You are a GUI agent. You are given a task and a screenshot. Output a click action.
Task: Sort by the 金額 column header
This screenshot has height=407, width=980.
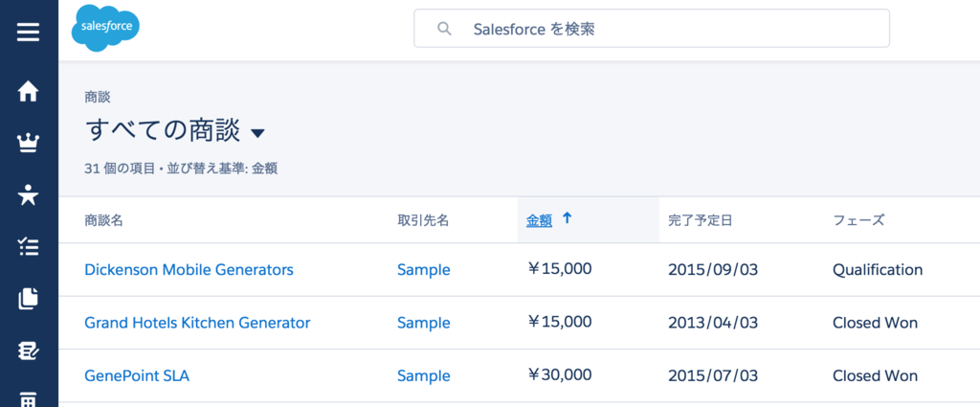pos(539,220)
